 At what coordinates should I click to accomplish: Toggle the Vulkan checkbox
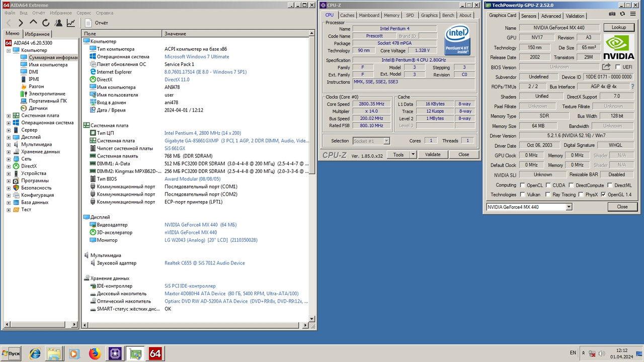click(522, 195)
